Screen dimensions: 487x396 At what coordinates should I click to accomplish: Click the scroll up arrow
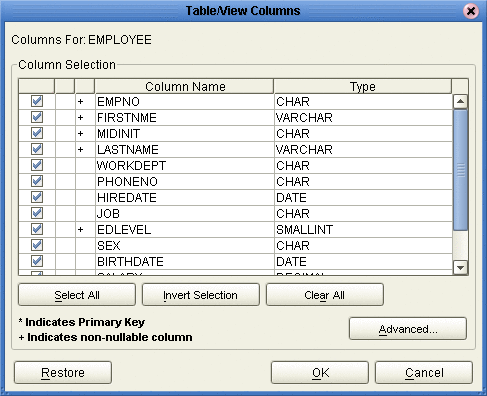460,101
